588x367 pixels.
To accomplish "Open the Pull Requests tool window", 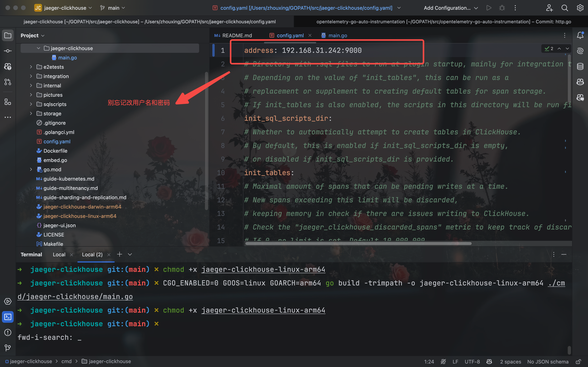I will pyautogui.click(x=8, y=82).
